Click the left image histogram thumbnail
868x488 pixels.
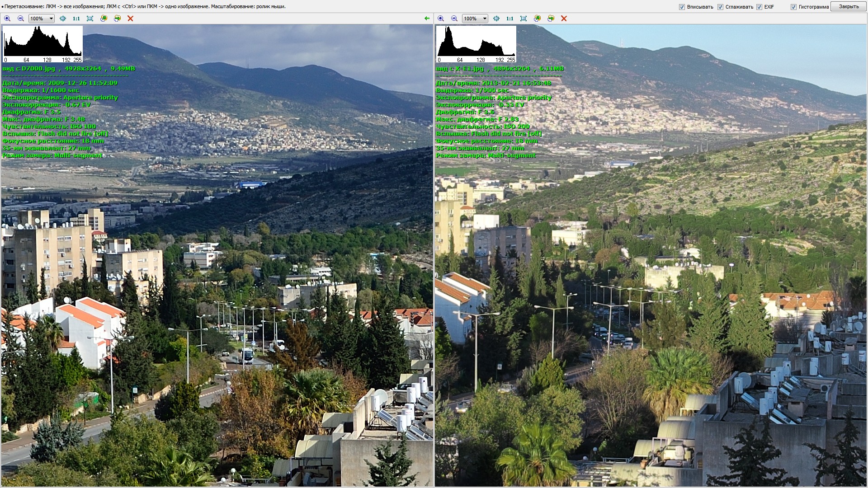42,44
